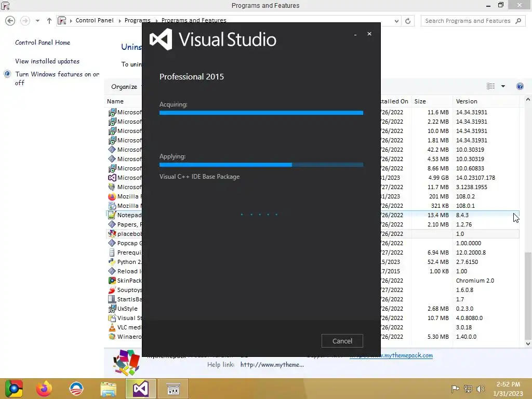532x399 pixels.
Task: Select the Winaero program icon
Action: pyautogui.click(x=112, y=337)
